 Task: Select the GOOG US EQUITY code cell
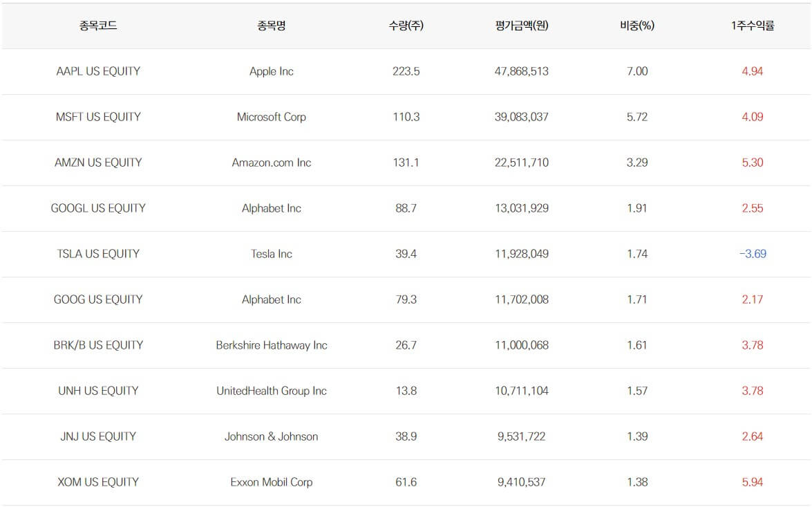coord(98,299)
